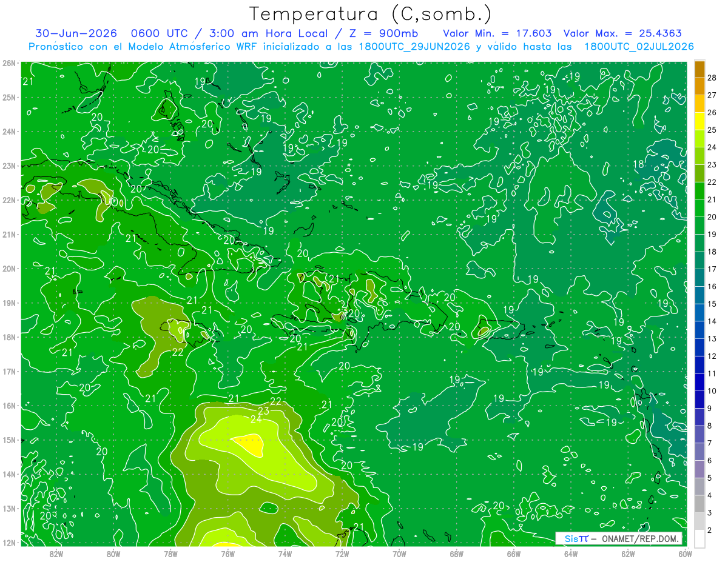Pick the white colorbar segment below 2
This screenshot has width=728, height=562.
699,538
